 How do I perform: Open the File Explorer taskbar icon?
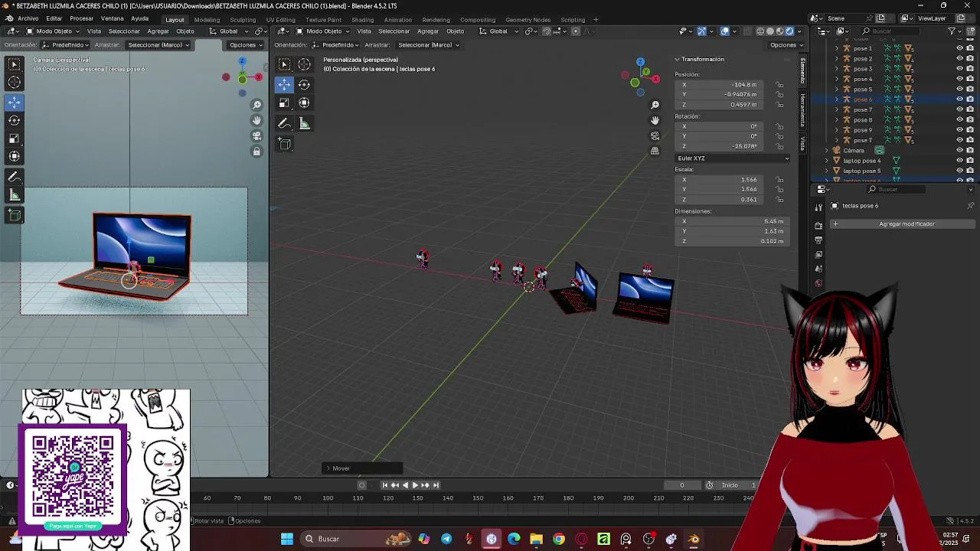point(536,540)
